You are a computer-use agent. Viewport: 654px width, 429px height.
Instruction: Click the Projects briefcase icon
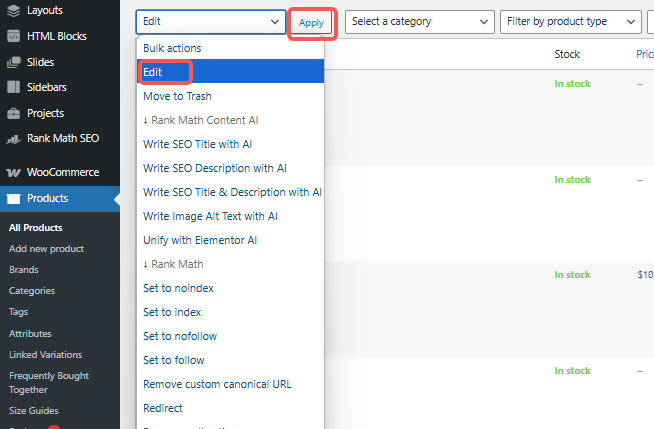(x=13, y=114)
